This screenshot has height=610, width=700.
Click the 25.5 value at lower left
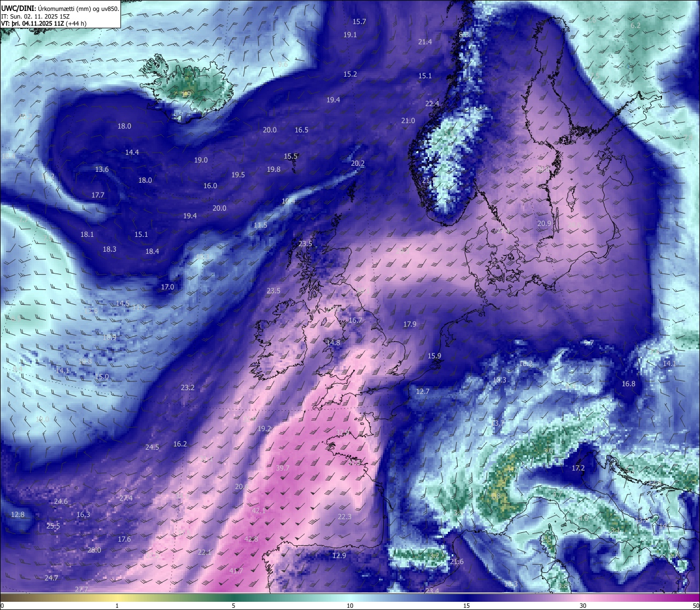53,526
